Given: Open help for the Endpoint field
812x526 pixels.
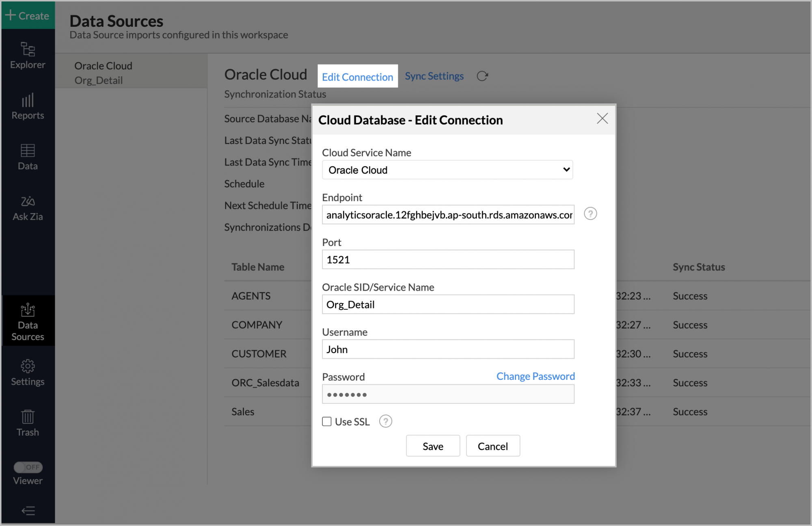Looking at the screenshot, I should [591, 214].
